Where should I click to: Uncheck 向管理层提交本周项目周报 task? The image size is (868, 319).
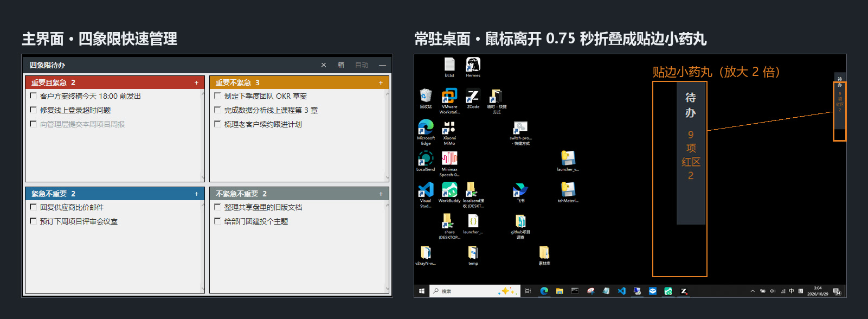coord(34,124)
